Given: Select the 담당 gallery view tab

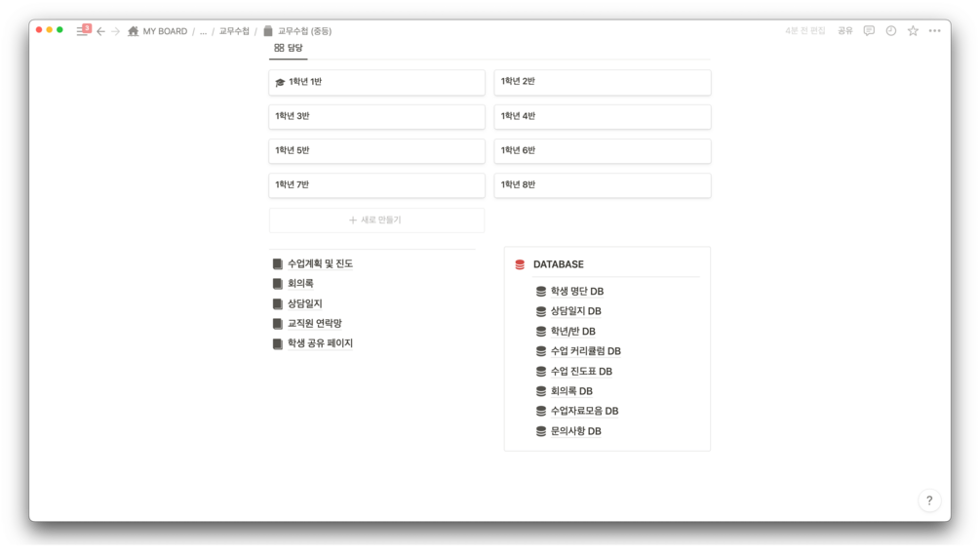Looking at the screenshot, I should coord(289,48).
